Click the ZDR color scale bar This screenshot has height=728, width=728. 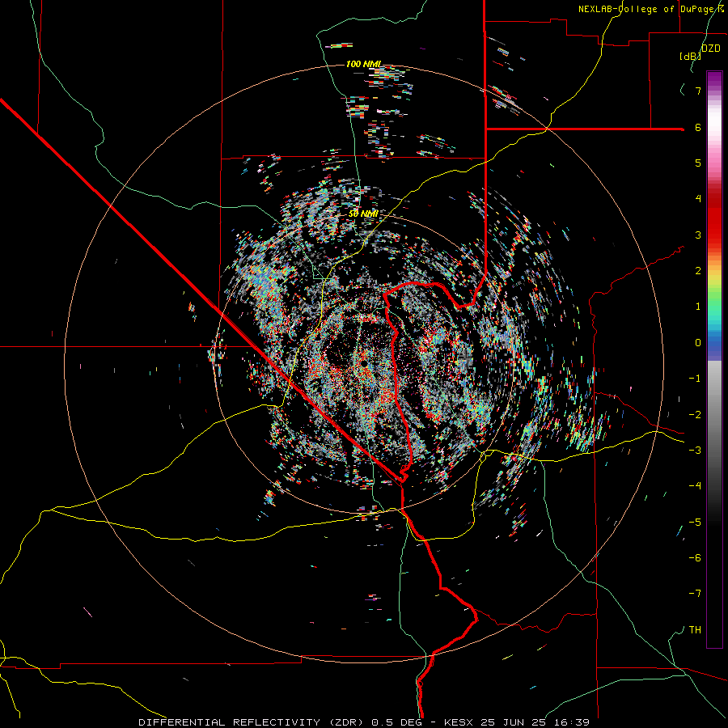pyautogui.click(x=714, y=359)
